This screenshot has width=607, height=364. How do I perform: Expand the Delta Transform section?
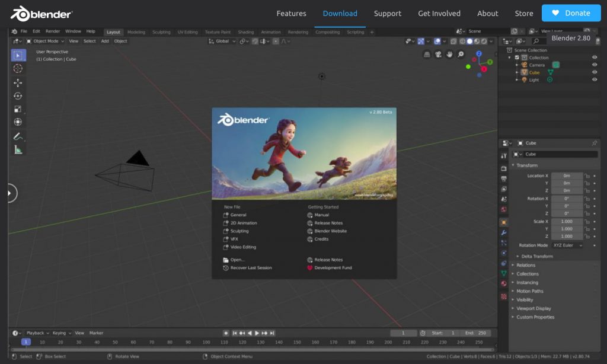(x=536, y=256)
